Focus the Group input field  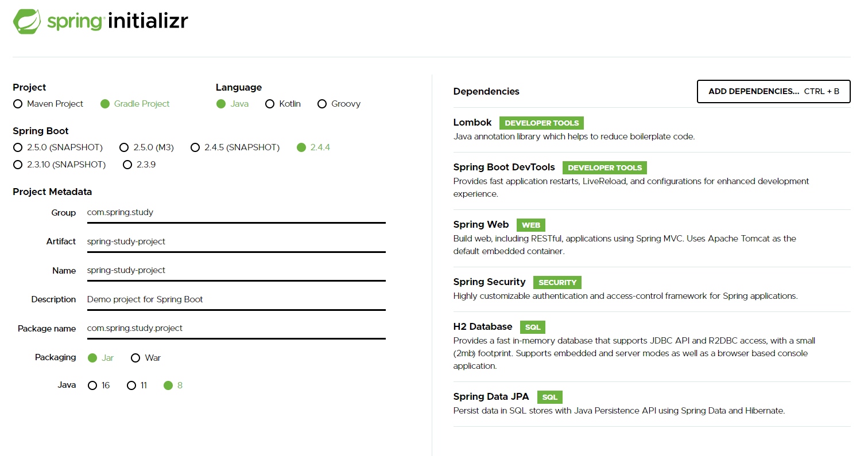[x=236, y=213]
